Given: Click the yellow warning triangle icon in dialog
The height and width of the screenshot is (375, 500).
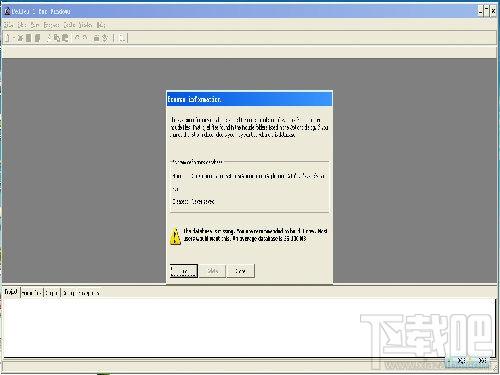Looking at the screenshot, I should (x=175, y=236).
